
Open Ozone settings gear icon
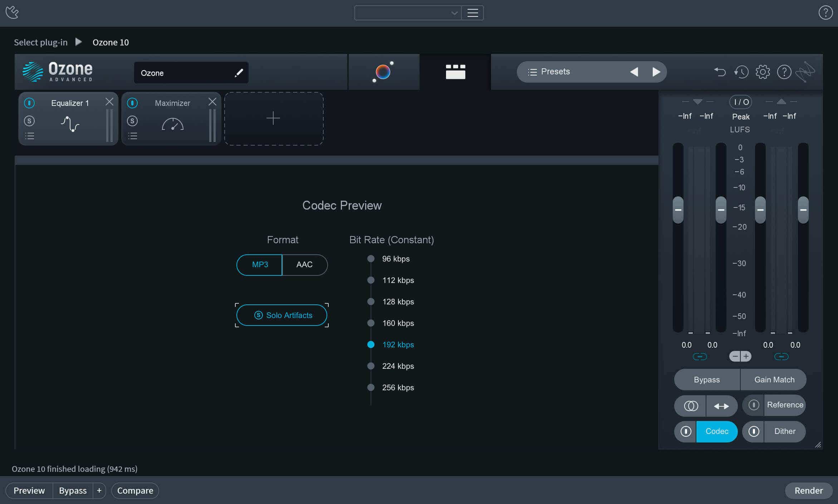pyautogui.click(x=763, y=72)
